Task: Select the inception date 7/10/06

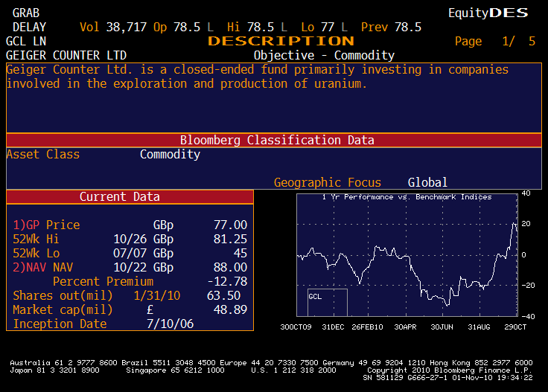Action: tap(170, 324)
